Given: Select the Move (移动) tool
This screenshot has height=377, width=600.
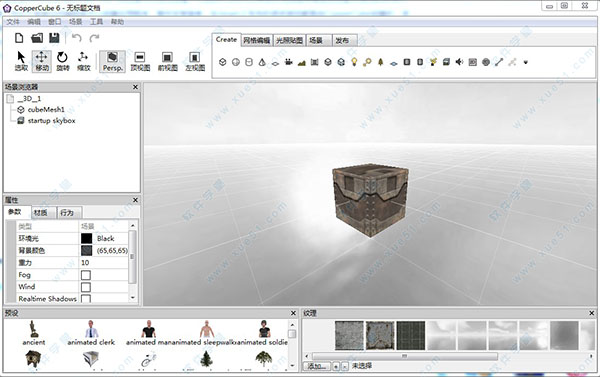Looking at the screenshot, I should pos(41,61).
